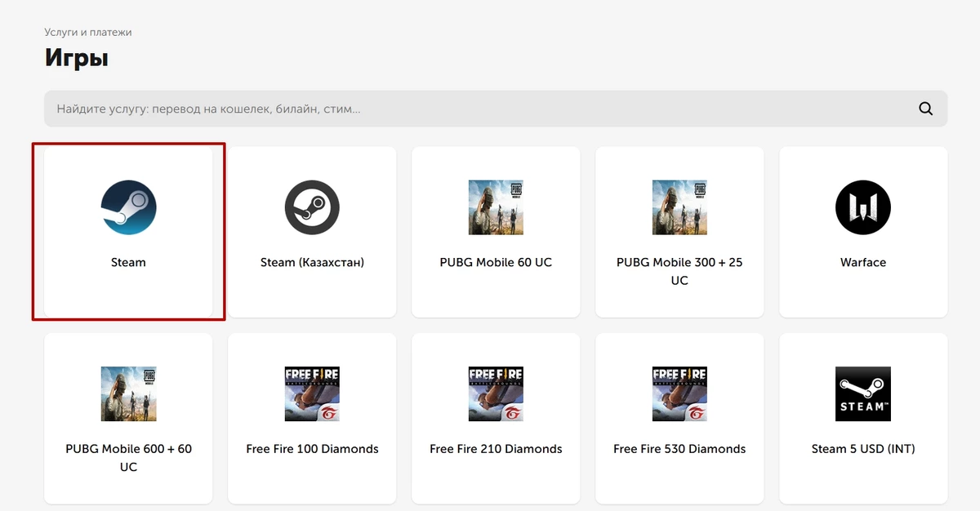Click the PUBG Mobile 60 UC image
The height and width of the screenshot is (511, 980).
pos(496,207)
